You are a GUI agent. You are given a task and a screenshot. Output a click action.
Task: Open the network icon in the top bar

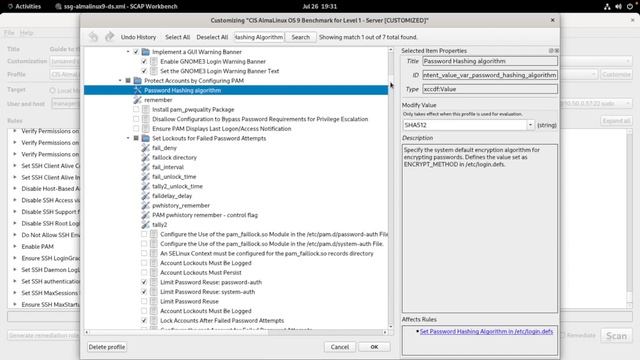click(607, 7)
